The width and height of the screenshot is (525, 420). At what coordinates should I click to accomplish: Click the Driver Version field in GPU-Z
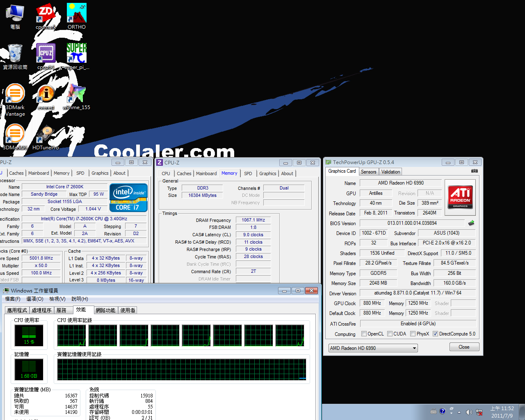(x=418, y=293)
